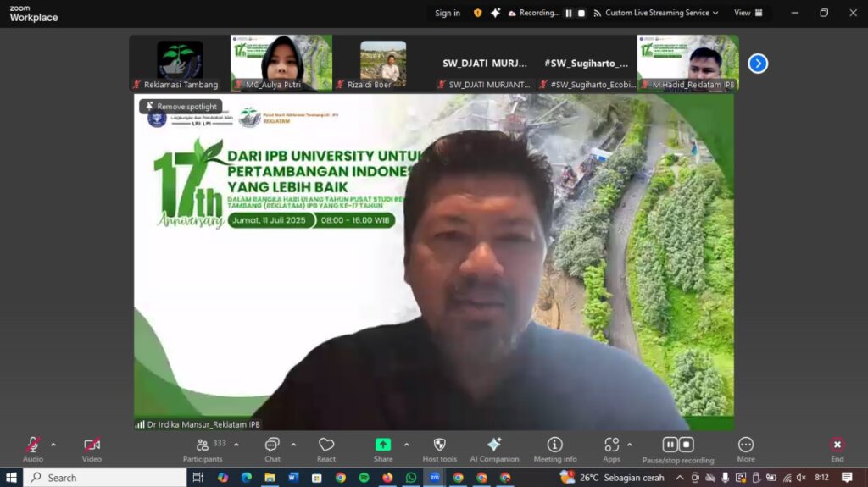868x487 pixels.
Task: Click Remove spotlight
Action: [181, 106]
